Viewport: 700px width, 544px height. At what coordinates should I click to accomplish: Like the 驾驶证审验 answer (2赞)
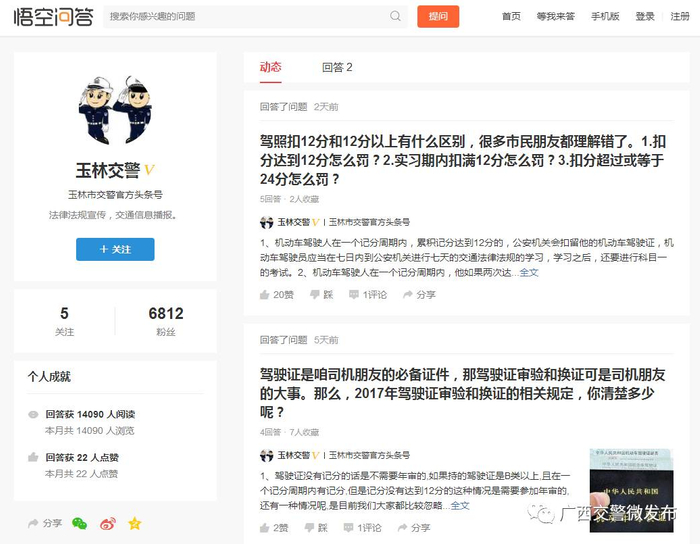274,528
